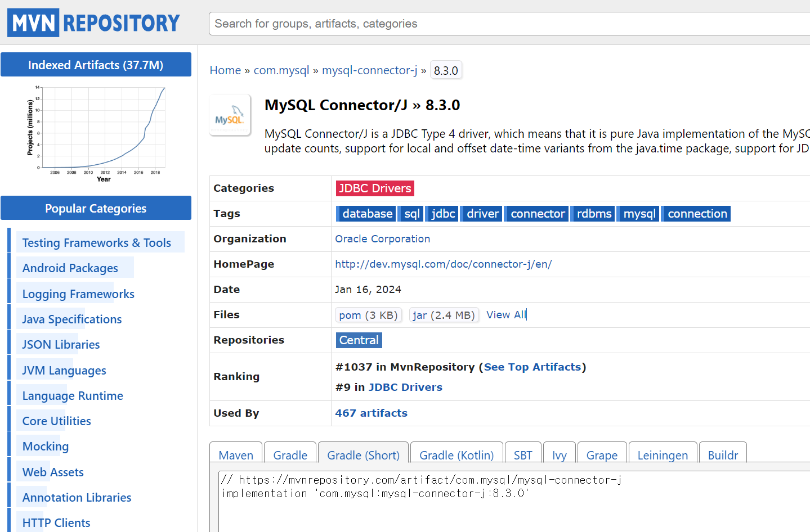
Task: Open Logging Frameworks category
Action: [x=78, y=294]
